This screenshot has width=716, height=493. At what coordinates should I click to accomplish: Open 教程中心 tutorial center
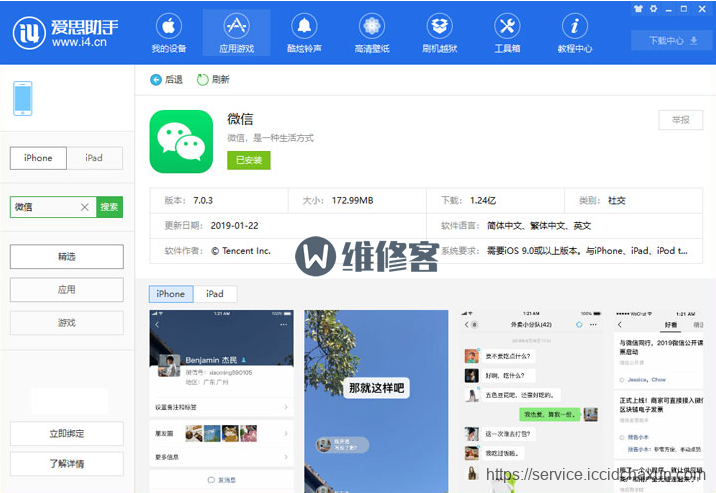click(x=575, y=33)
